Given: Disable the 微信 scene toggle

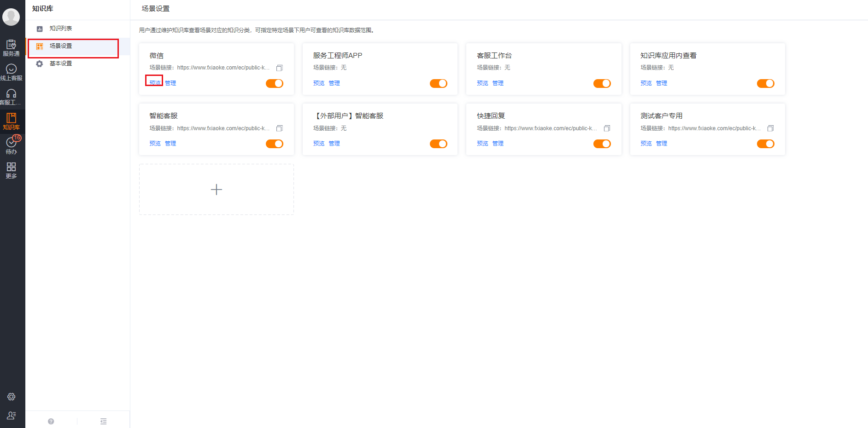Looking at the screenshot, I should click(x=275, y=83).
